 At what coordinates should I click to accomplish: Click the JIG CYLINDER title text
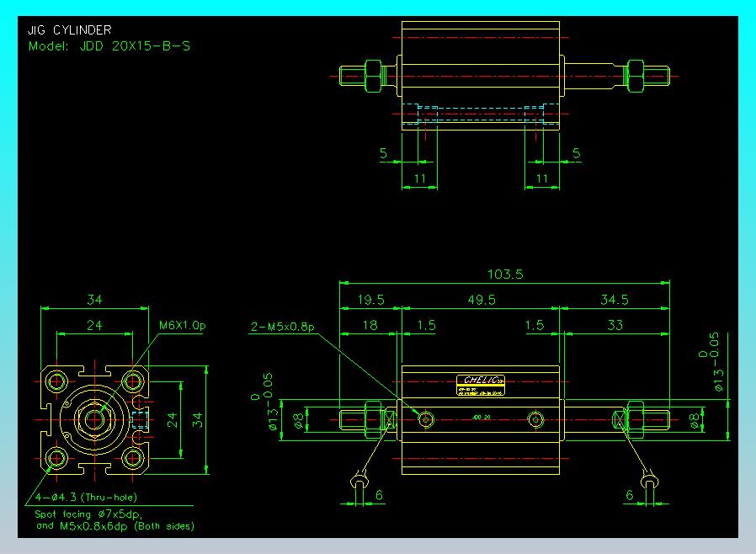[70, 31]
